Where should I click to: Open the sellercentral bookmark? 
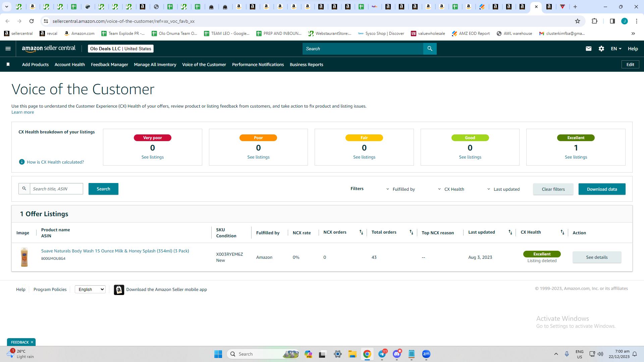18,34
